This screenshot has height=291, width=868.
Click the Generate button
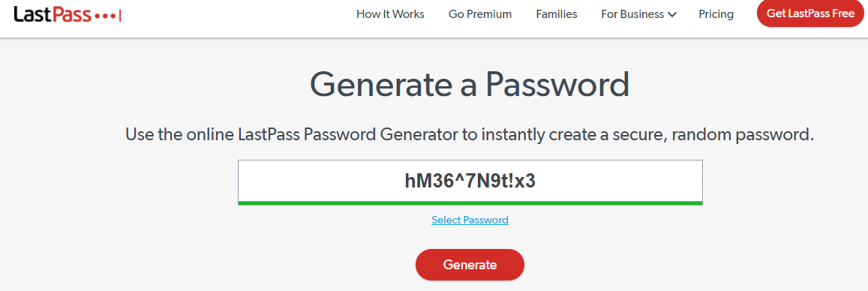[470, 265]
